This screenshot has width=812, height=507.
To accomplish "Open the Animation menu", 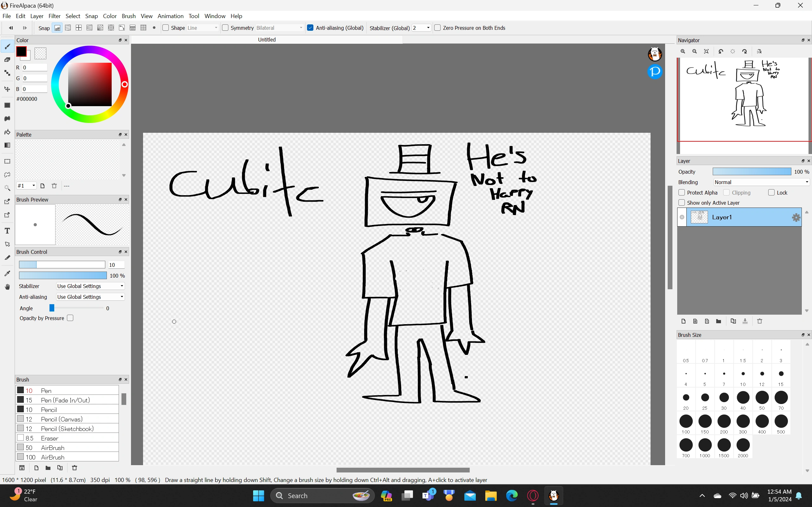I will point(170,16).
